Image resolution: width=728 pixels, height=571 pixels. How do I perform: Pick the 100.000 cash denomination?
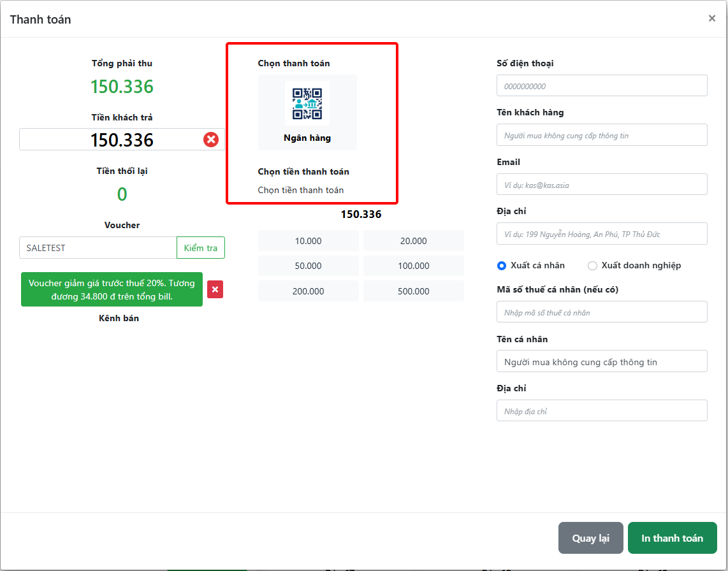coord(414,266)
